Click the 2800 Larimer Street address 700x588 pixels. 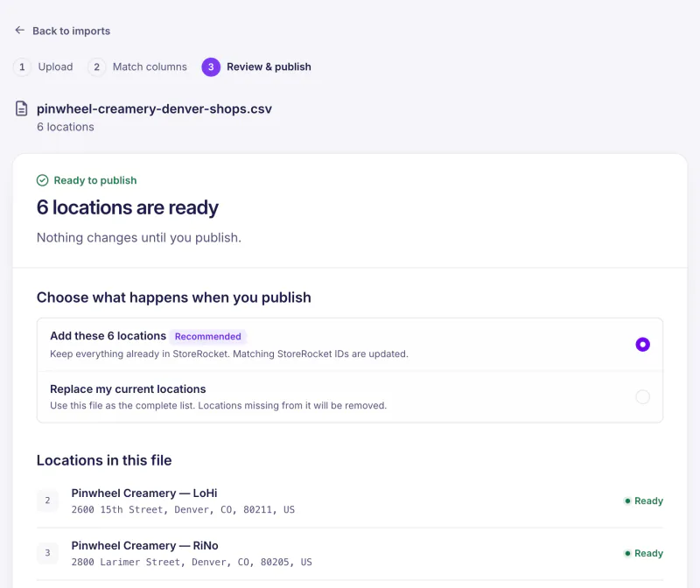(x=192, y=562)
